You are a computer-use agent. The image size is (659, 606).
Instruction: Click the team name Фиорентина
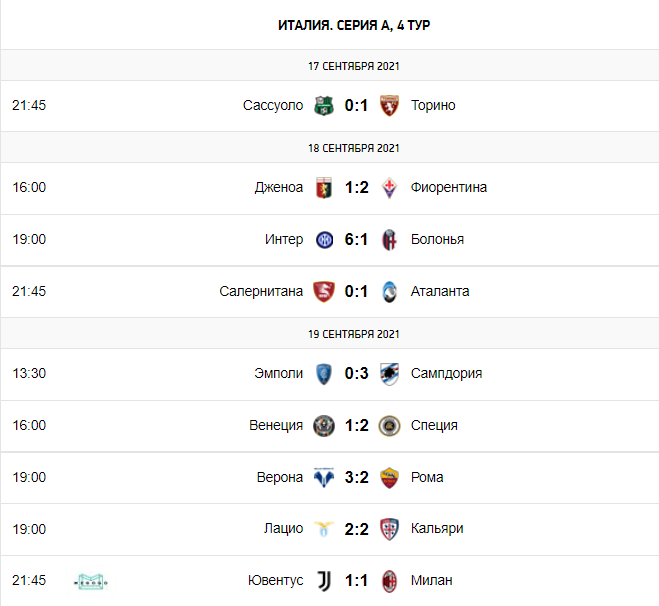tap(449, 187)
